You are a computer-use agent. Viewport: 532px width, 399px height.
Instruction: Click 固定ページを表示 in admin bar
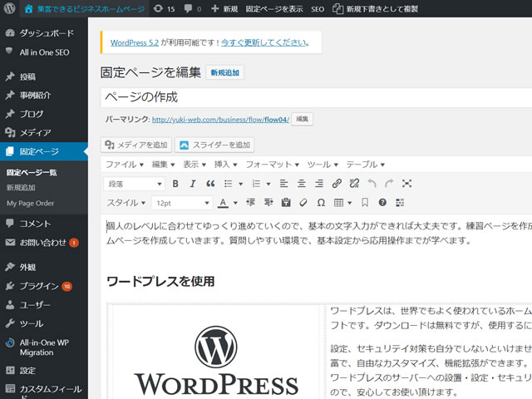coord(274,9)
